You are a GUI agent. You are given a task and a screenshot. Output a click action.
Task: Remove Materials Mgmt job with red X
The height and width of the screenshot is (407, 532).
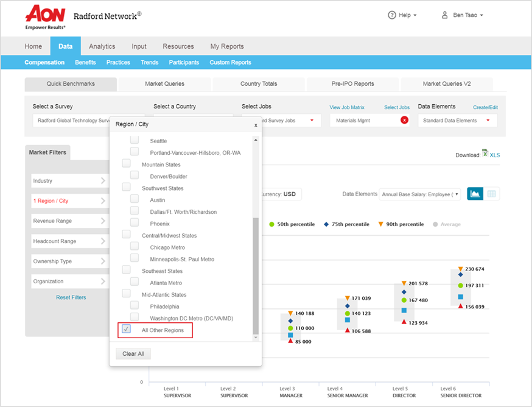pos(404,121)
